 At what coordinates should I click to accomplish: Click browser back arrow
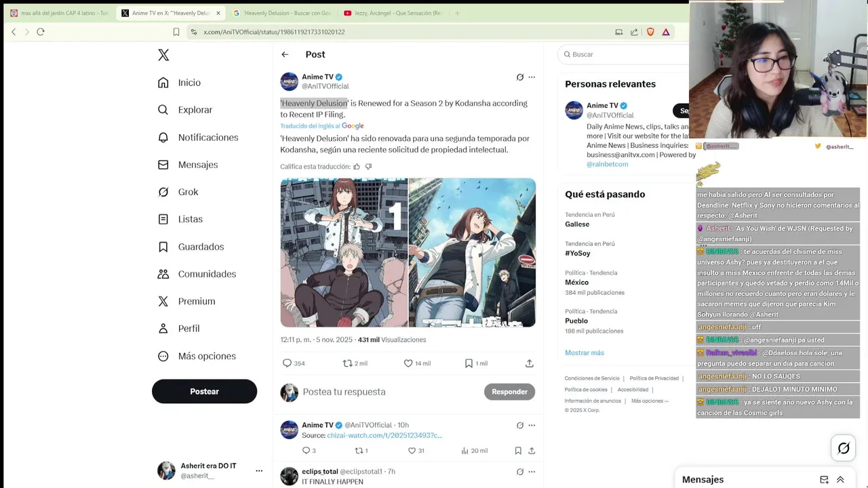coord(14,32)
